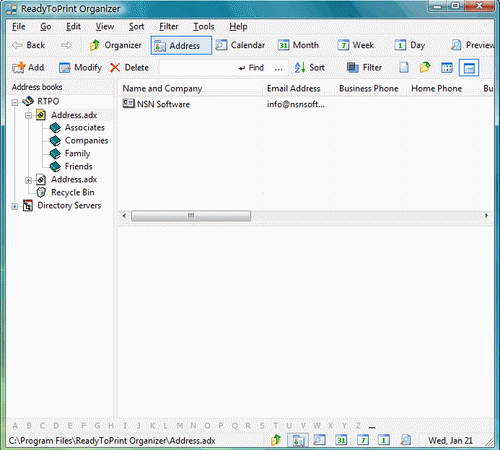Click the status bar Organizer up-arrow icon
This screenshot has height=450, width=500.
tap(276, 440)
